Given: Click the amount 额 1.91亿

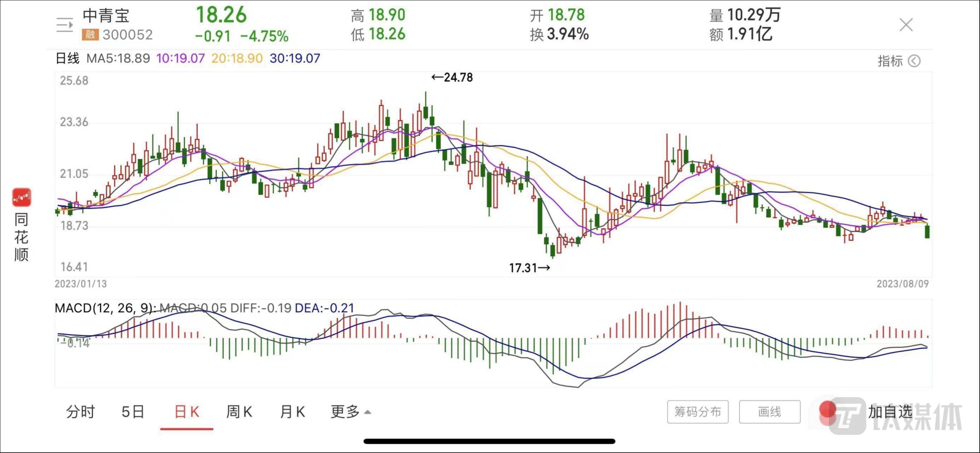Looking at the screenshot, I should [x=741, y=34].
